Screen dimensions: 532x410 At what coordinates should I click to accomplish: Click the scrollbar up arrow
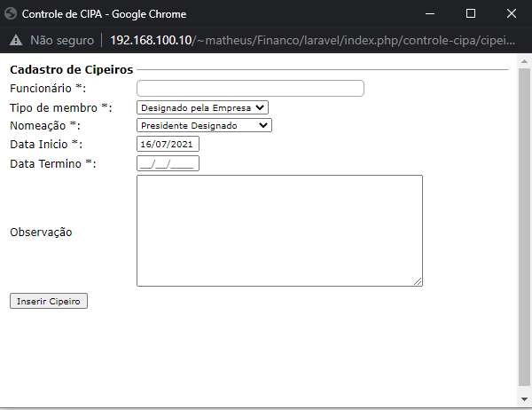coord(524,62)
